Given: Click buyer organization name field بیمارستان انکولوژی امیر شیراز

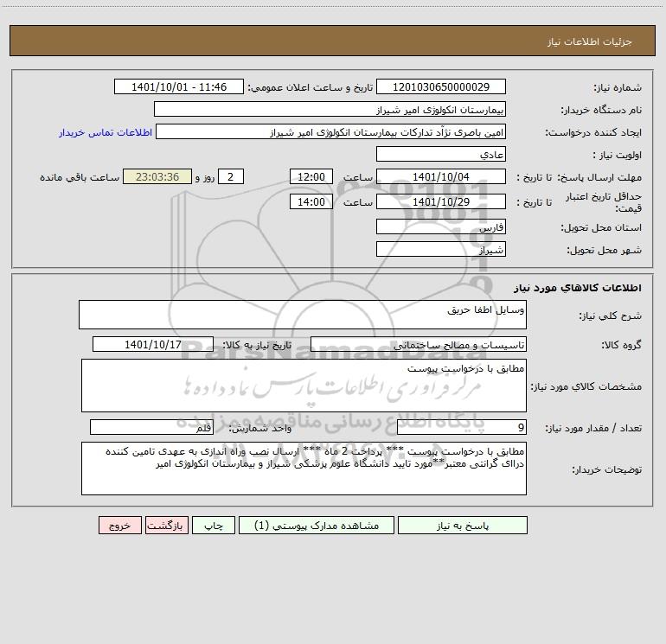Looking at the screenshot, I should (x=330, y=109).
